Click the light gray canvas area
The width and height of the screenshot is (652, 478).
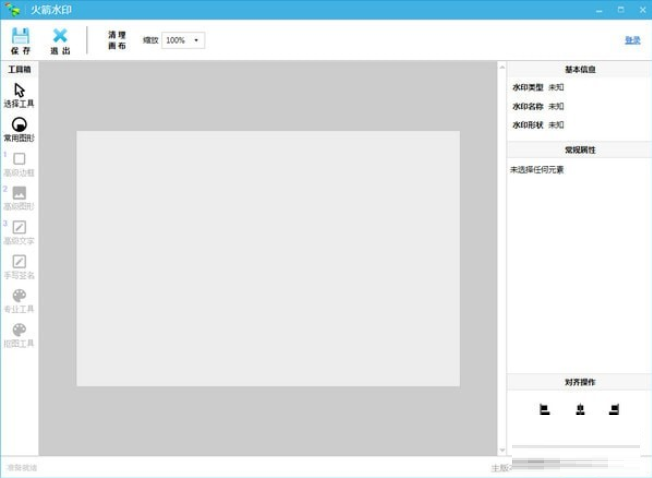268,259
